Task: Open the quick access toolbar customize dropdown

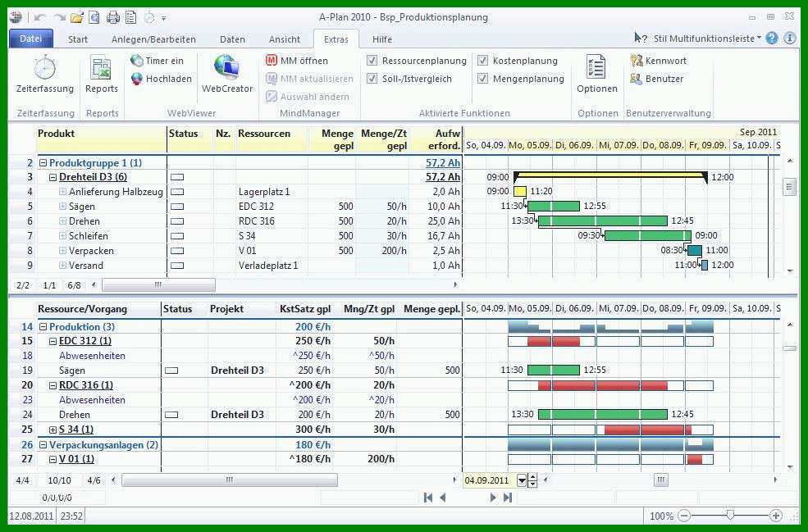Action: click(x=164, y=19)
